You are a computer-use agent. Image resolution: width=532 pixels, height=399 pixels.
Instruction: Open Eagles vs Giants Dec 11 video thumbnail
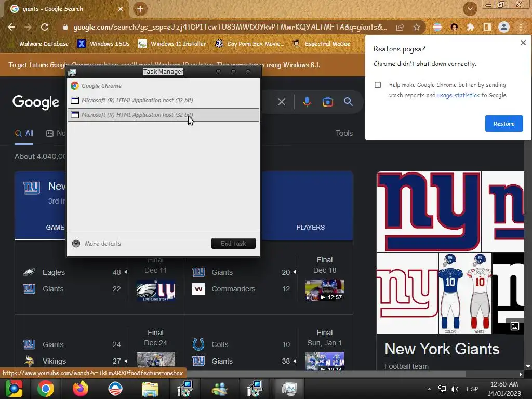click(156, 290)
